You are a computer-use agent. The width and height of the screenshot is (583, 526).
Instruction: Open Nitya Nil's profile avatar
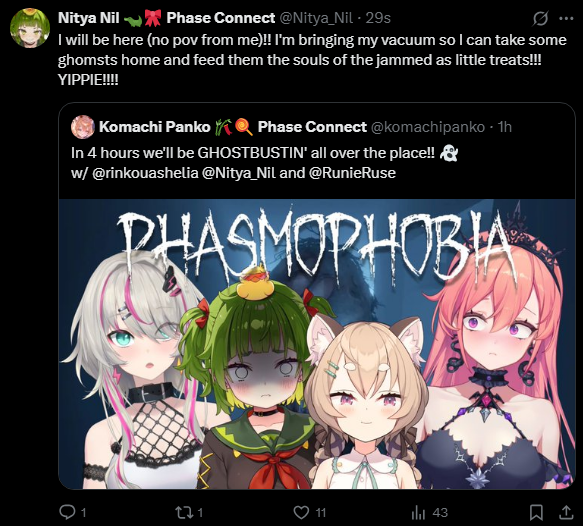[x=30, y=28]
